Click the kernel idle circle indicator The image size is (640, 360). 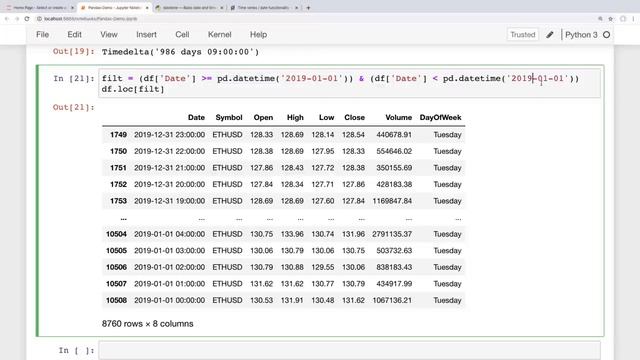tap(607, 35)
